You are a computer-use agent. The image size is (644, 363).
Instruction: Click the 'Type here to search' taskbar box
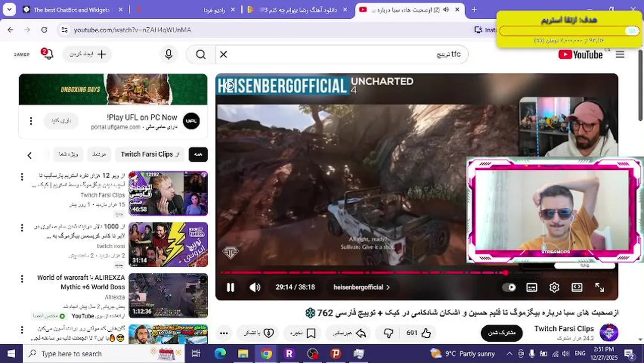coord(103,353)
